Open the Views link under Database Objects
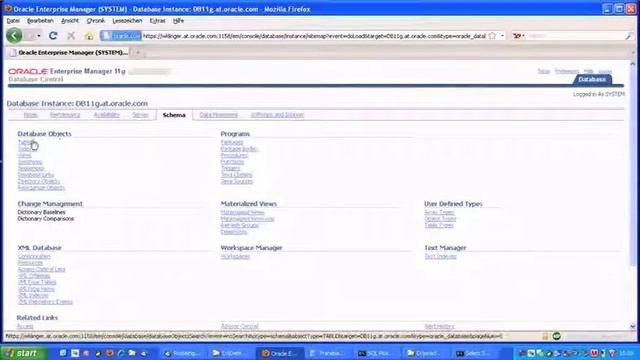This screenshot has height=360, width=640. pyautogui.click(x=24, y=155)
